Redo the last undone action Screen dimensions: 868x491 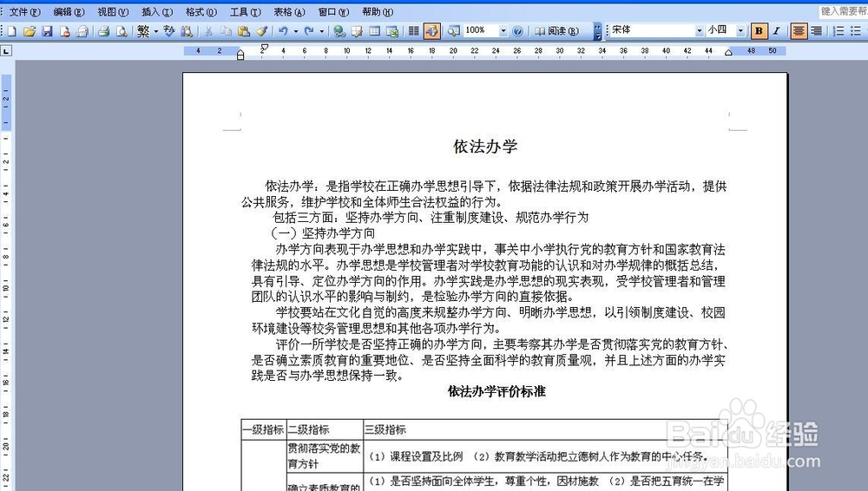pos(309,31)
